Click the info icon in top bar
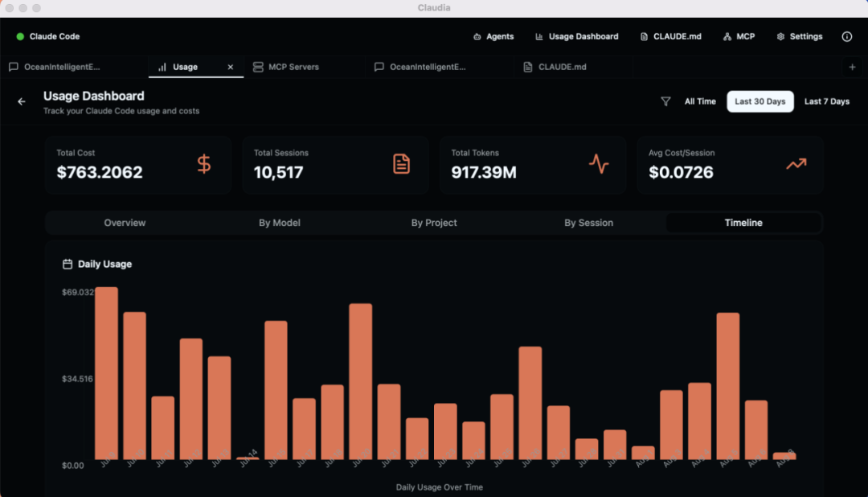868x497 pixels. [x=846, y=37]
